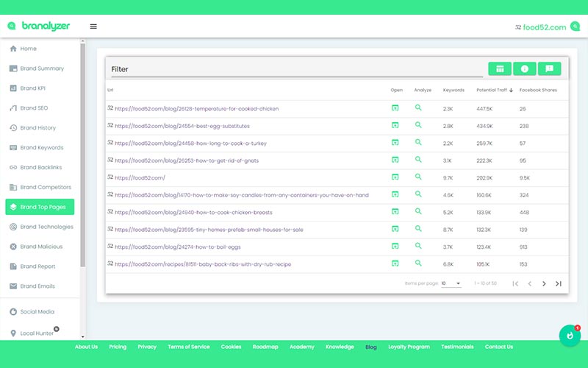
Task: Open the Blog footer link
Action: point(371,347)
